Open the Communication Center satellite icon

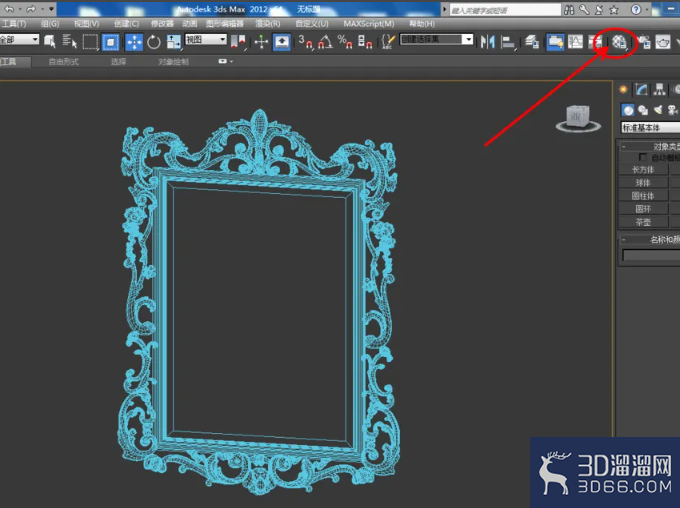[x=599, y=10]
